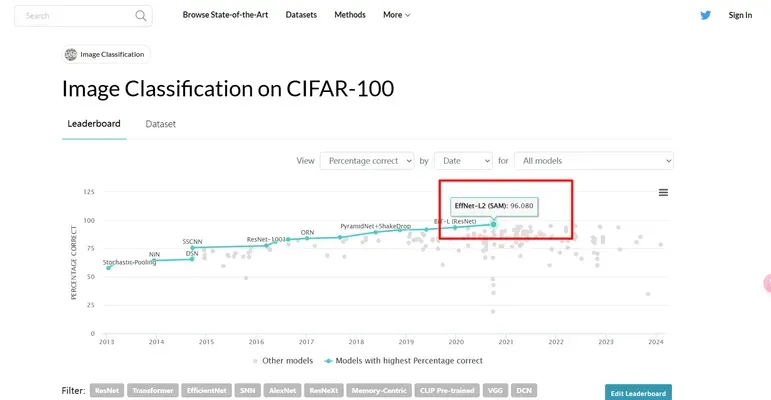Image resolution: width=771 pixels, height=400 pixels.
Task: Click the Edit Leaderboard button
Action: click(x=638, y=393)
